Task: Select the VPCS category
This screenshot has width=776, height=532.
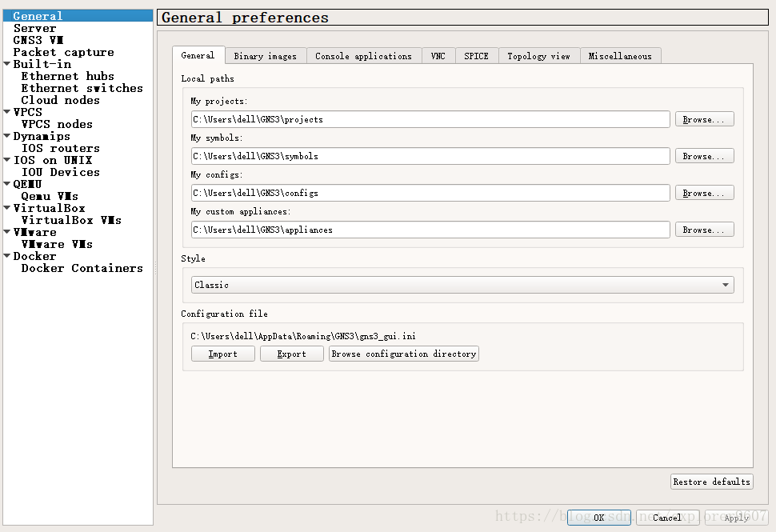Action: [x=28, y=112]
